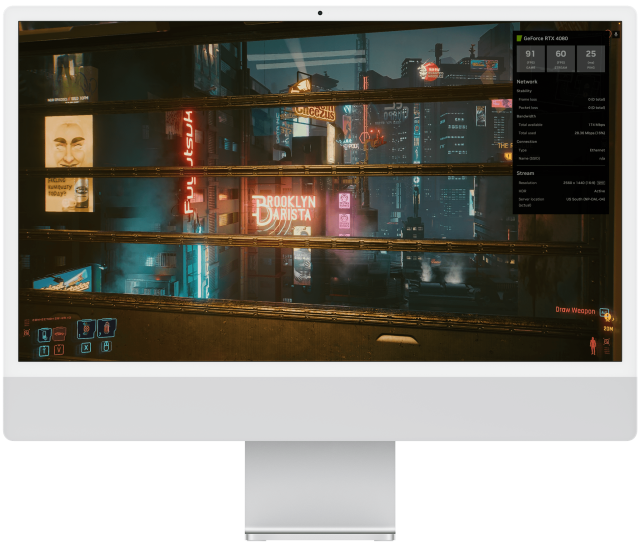Click the 60 FPS stream stat tile

point(561,57)
